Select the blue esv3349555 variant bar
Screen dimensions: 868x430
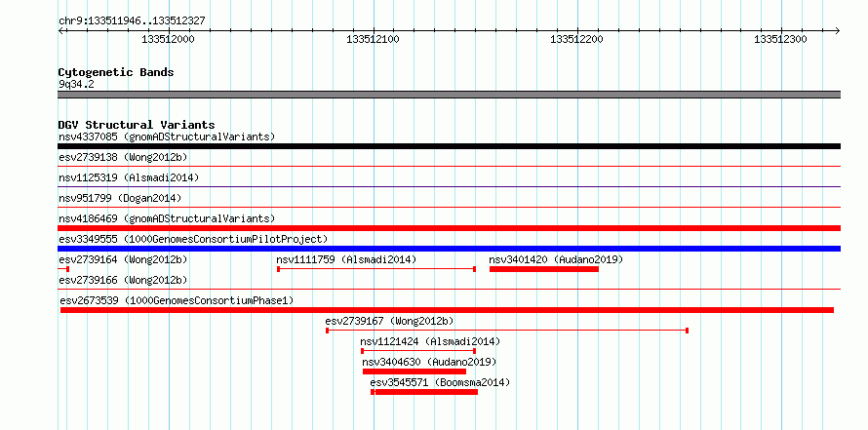(x=449, y=249)
